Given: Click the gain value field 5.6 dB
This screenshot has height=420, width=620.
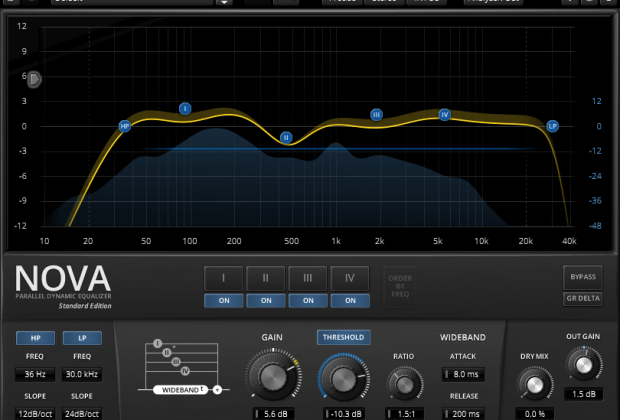Looking at the screenshot, I should (x=274, y=414).
